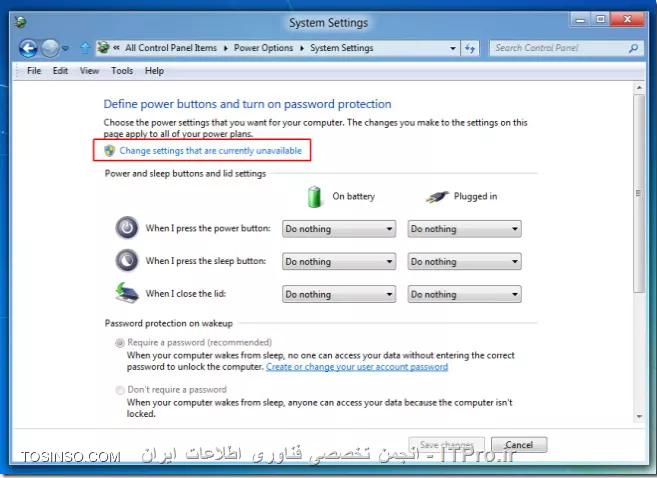Open close the lid Plugged in dropdown
657x478 pixels.
tap(464, 294)
